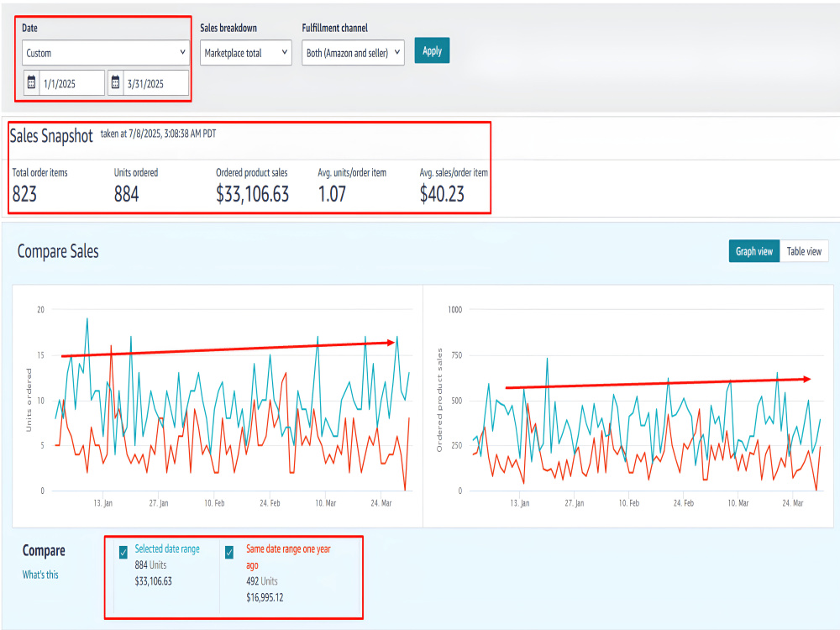840x630 pixels.
Task: Click the Sales Snapshot heading
Action: [51, 135]
